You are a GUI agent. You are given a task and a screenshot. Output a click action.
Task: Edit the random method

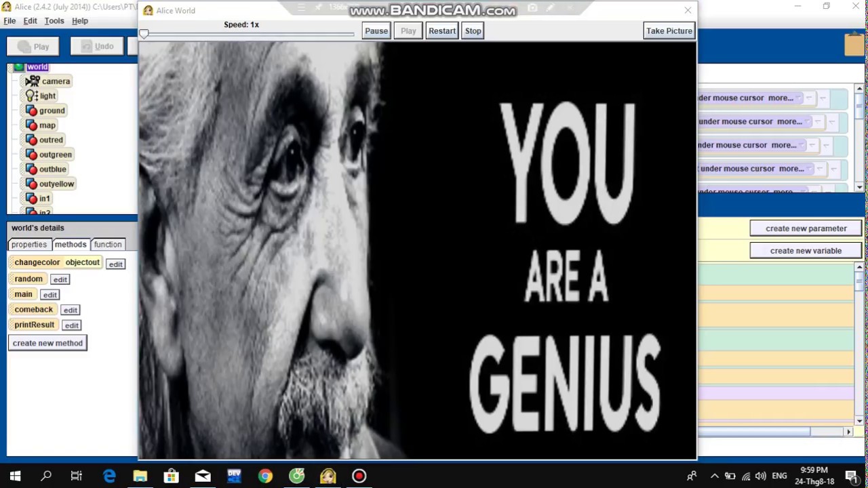60,280
